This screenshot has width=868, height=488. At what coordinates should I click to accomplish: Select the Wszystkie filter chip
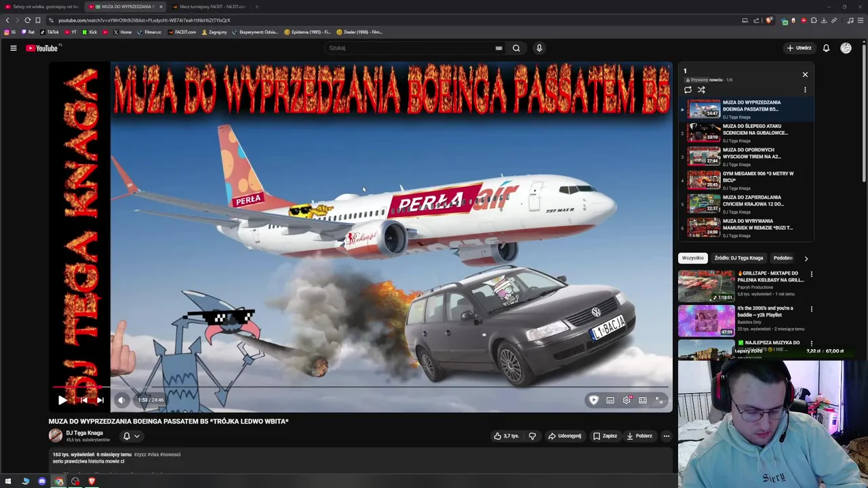pos(693,258)
